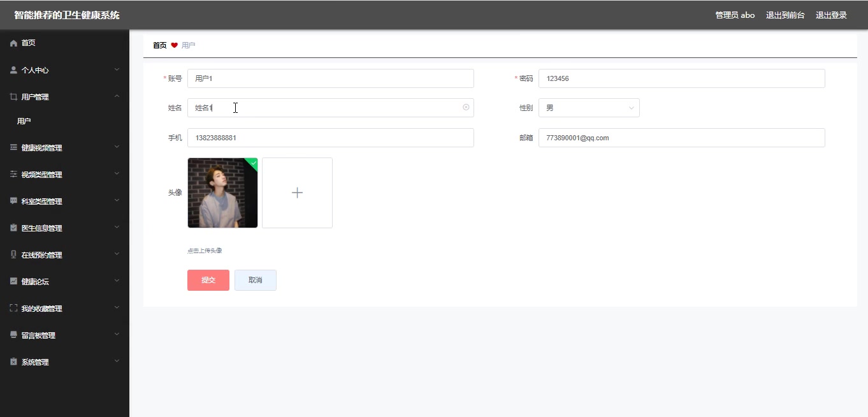Image resolution: width=868 pixels, height=417 pixels.
Task: Click 用户 in the breadcrumb
Action: tap(188, 45)
